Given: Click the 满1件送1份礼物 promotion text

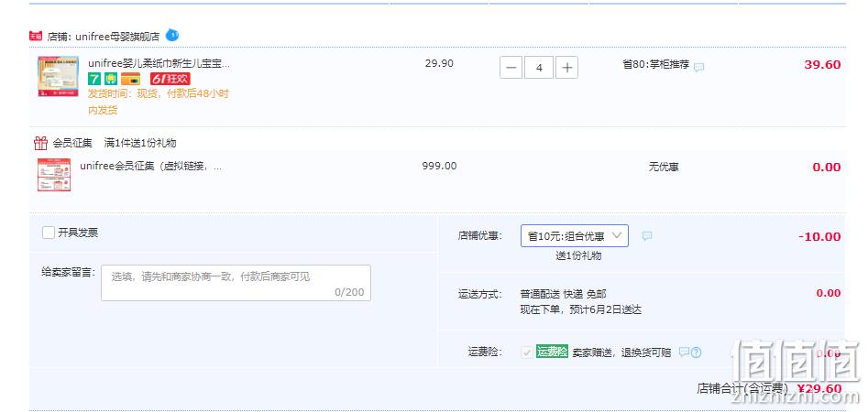Looking at the screenshot, I should tap(140, 143).
